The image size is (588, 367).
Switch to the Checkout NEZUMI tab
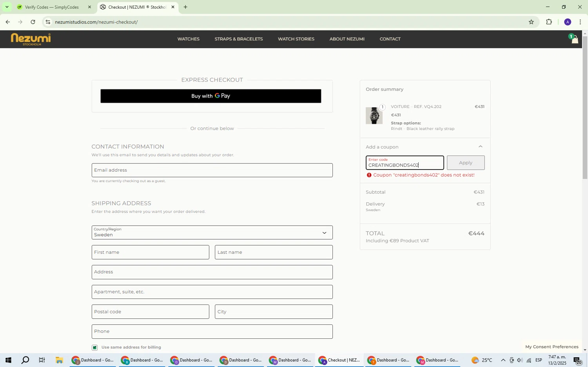(x=137, y=7)
